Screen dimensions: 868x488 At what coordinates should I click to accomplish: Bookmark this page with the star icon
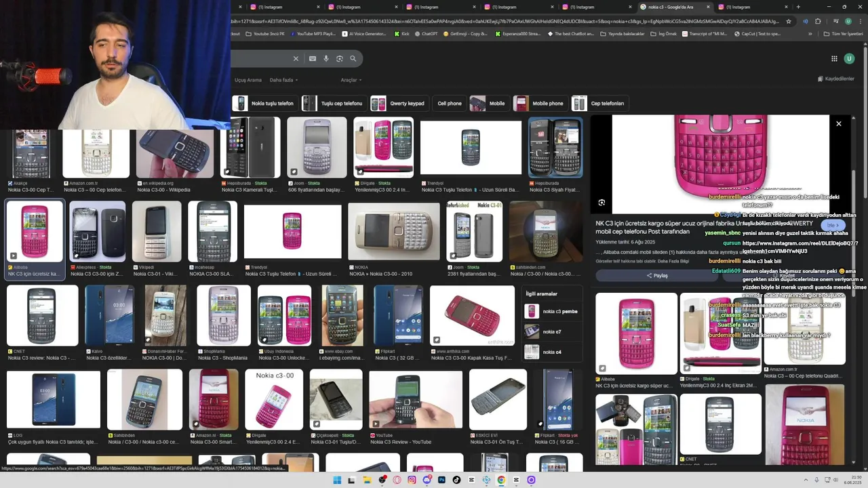tap(789, 21)
